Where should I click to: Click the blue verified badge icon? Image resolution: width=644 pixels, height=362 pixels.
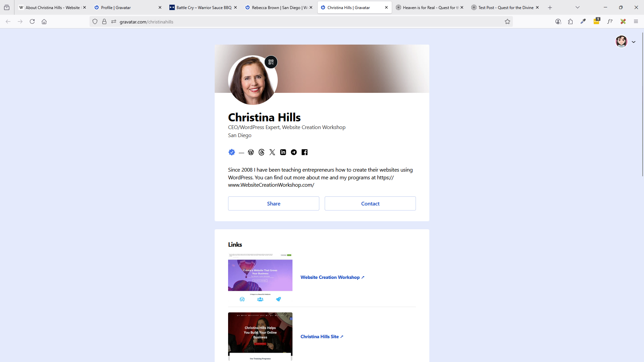click(232, 152)
